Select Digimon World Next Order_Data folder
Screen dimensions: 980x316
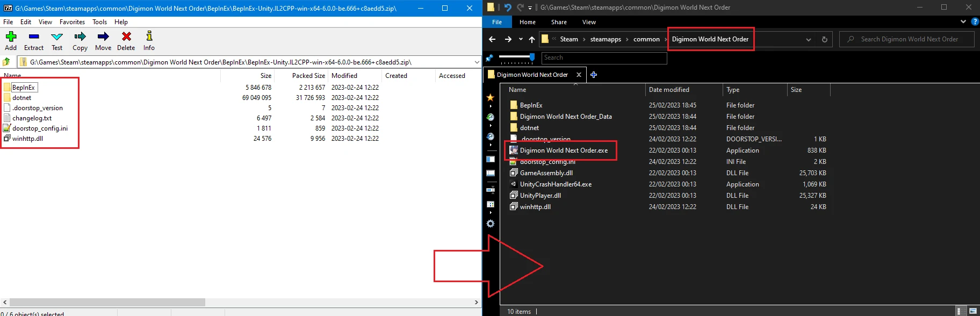tap(561, 117)
